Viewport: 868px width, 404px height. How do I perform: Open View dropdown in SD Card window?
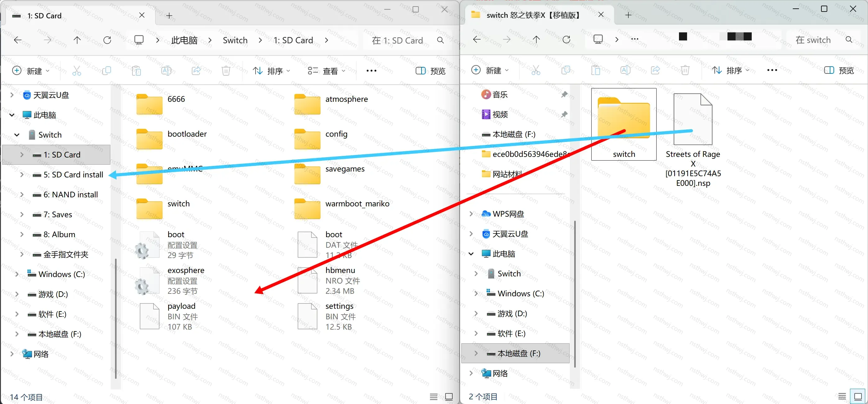coord(326,71)
